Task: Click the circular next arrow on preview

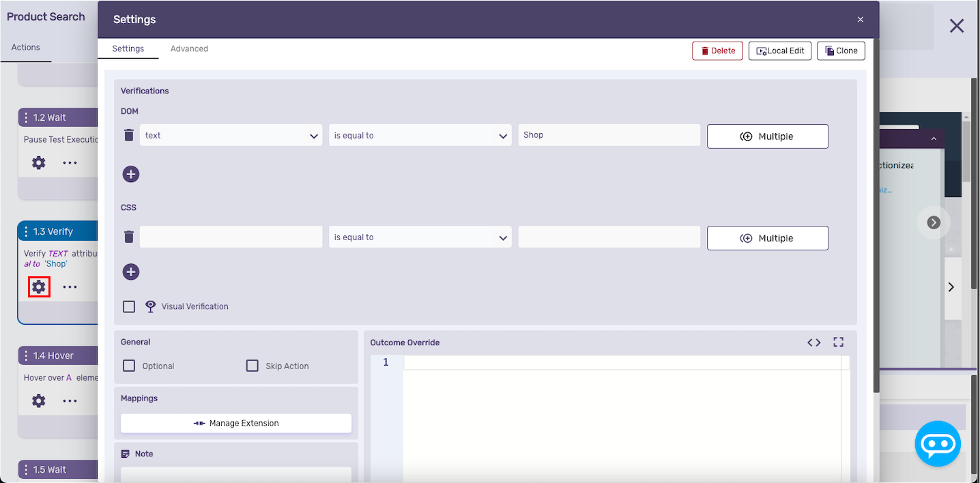Action: pos(934,222)
